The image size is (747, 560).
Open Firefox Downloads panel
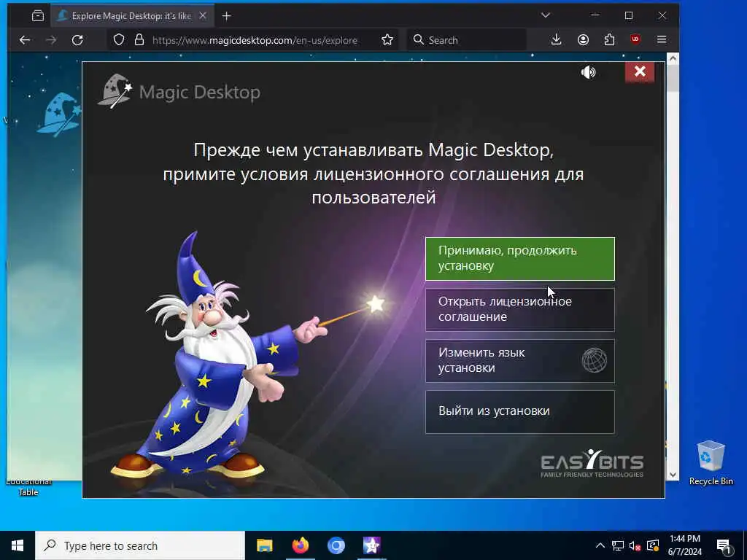(556, 40)
